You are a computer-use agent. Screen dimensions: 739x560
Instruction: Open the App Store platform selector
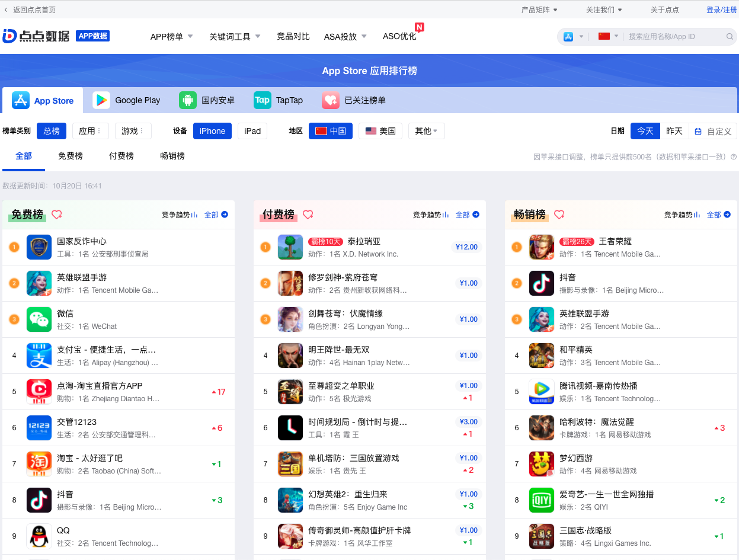[573, 37]
